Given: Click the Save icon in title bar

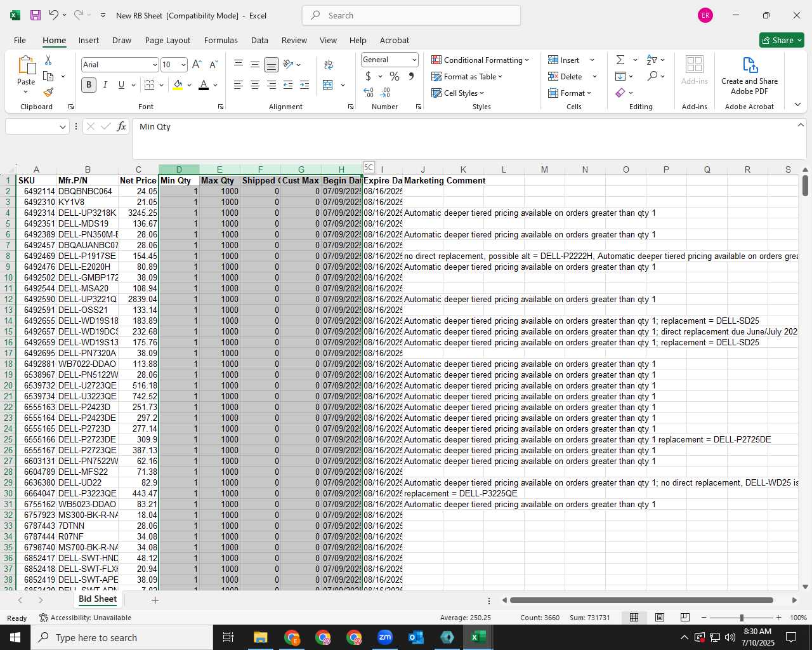Looking at the screenshot, I should [x=36, y=15].
